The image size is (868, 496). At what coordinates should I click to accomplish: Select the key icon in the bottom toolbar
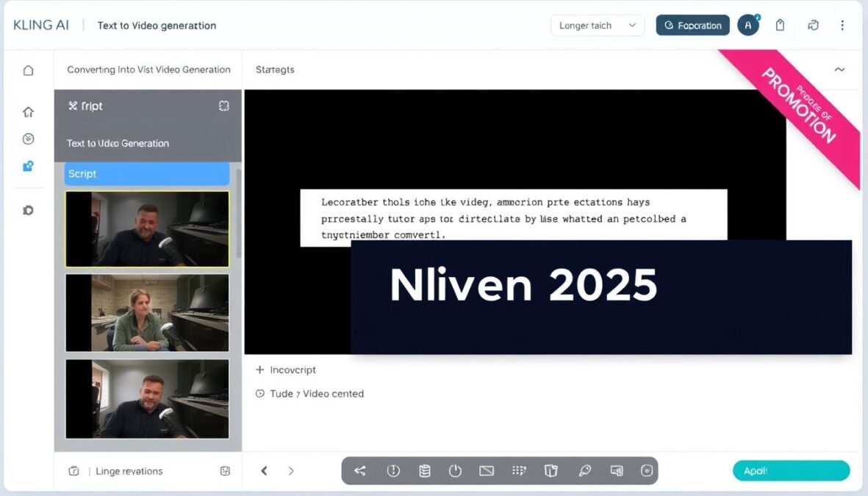(585, 470)
